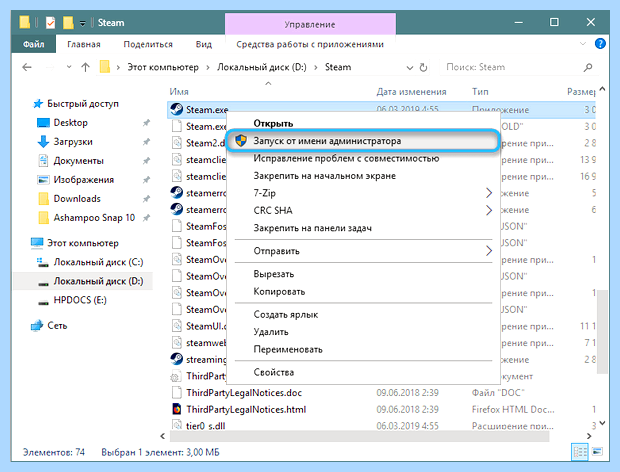This screenshot has width=620, height=472.
Task: Select the tier0_s.dll file
Action: [x=205, y=426]
